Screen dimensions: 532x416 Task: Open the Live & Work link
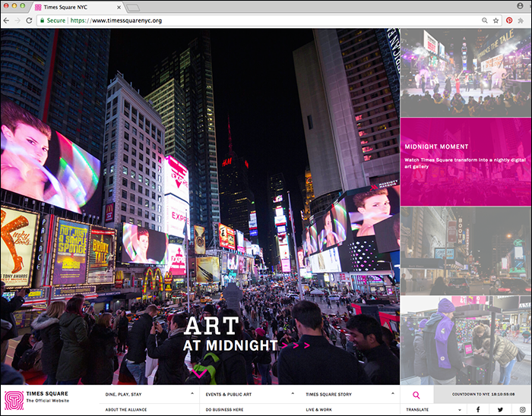tap(318, 410)
